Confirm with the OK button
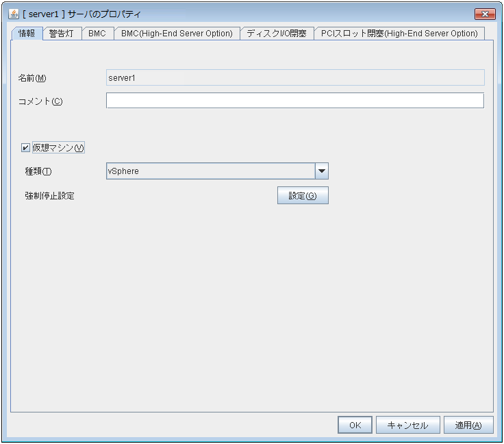The width and height of the screenshot is (504, 444). click(355, 425)
